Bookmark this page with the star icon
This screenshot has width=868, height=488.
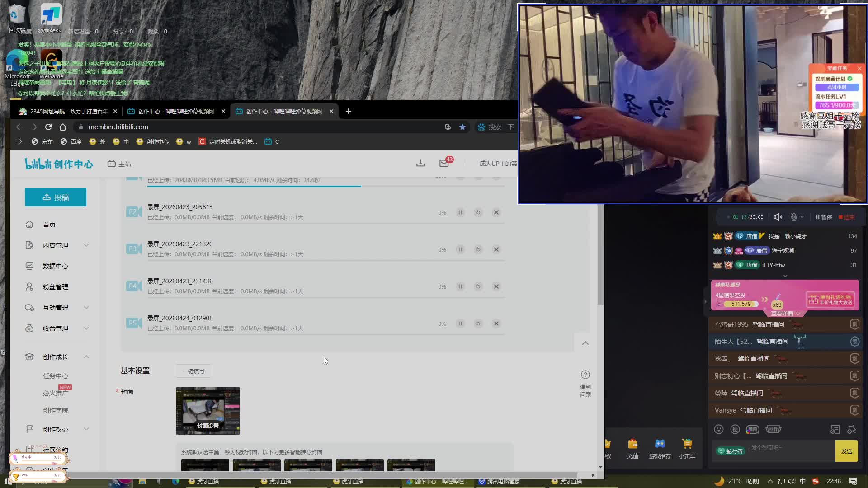pos(462,127)
